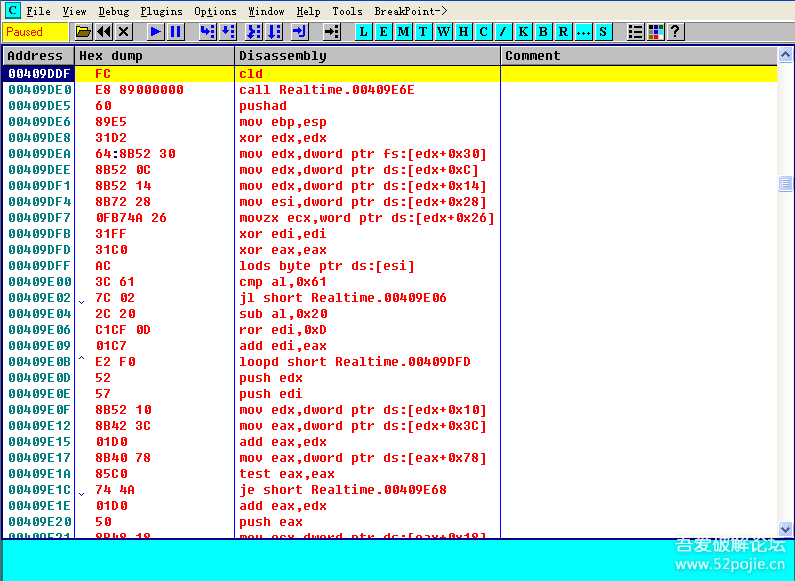Viewport: 795px width, 581px height.
Task: Open Handles window with H button
Action: [x=463, y=32]
